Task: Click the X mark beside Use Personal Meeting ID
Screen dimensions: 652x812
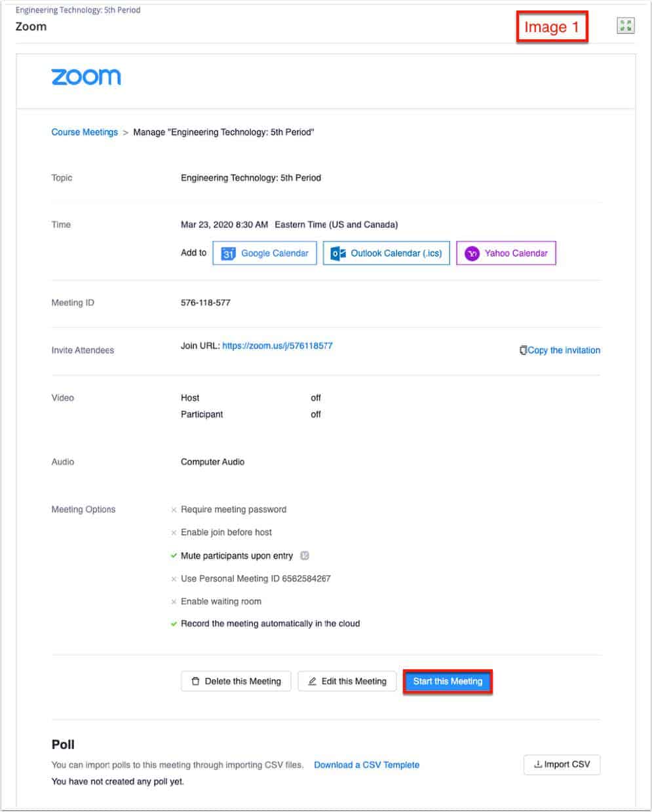Action: click(174, 579)
